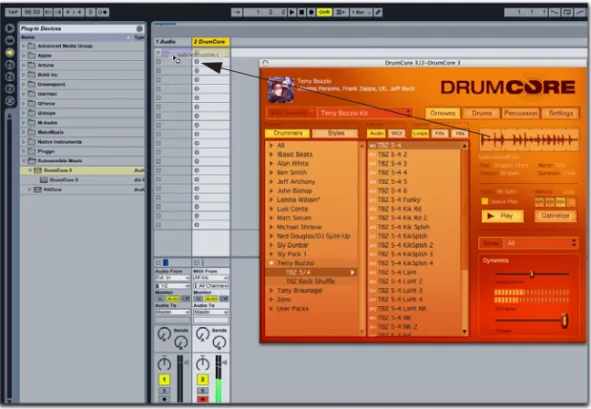Click the transport Play button in top bar
This screenshot has width=591, height=409.
[292, 12]
